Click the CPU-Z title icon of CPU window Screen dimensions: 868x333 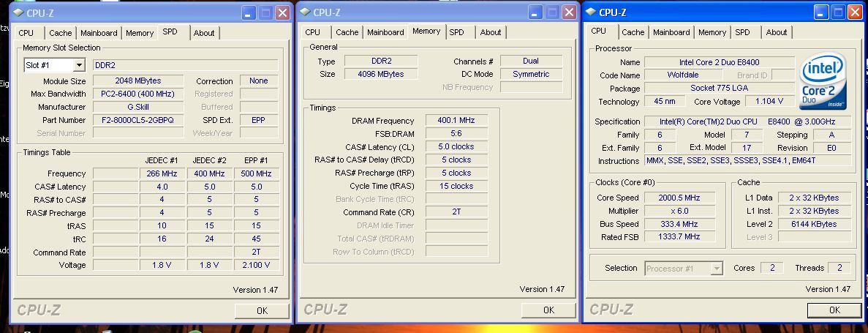coord(591,12)
